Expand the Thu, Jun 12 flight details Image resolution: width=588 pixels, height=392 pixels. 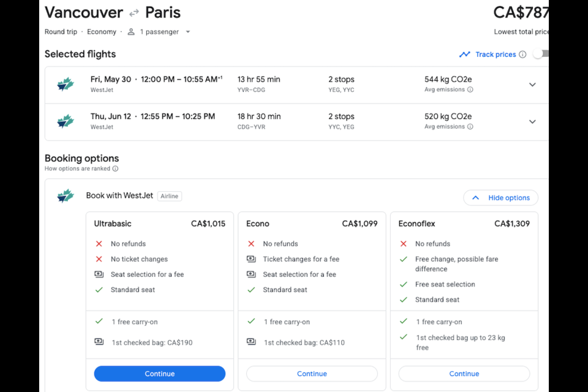532,122
